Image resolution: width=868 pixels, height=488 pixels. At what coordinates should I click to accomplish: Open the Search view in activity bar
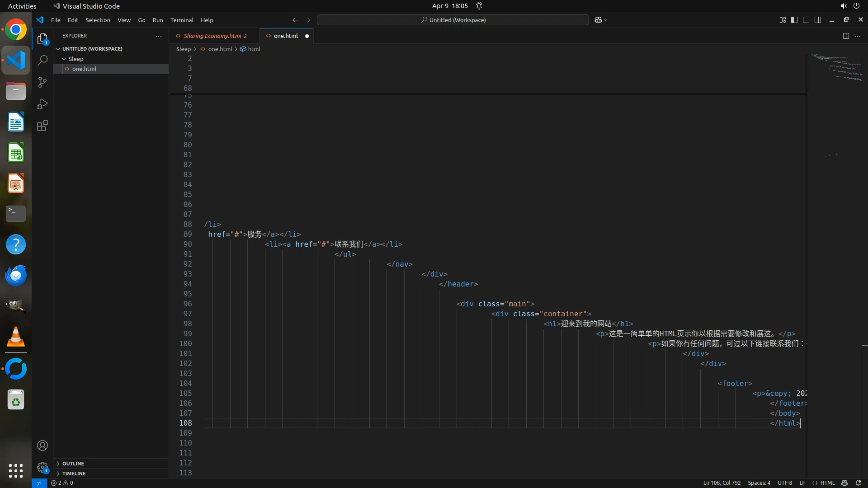click(42, 60)
